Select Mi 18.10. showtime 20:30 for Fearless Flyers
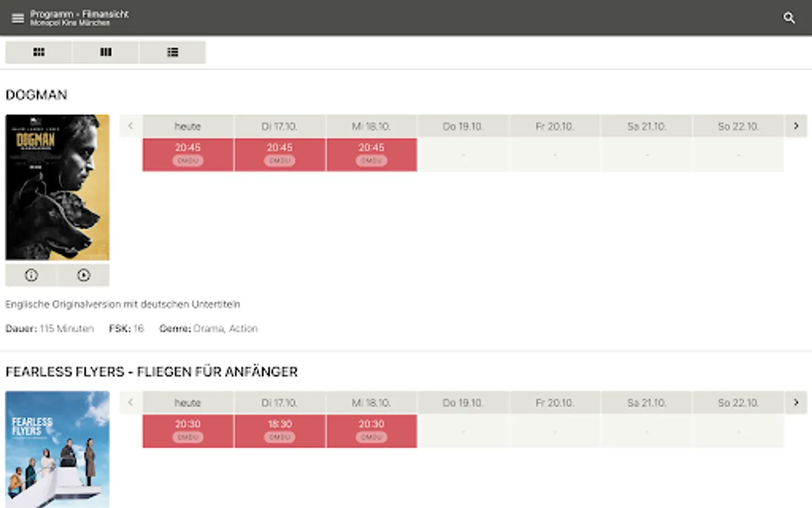Image resolution: width=812 pixels, height=508 pixels. point(372,430)
